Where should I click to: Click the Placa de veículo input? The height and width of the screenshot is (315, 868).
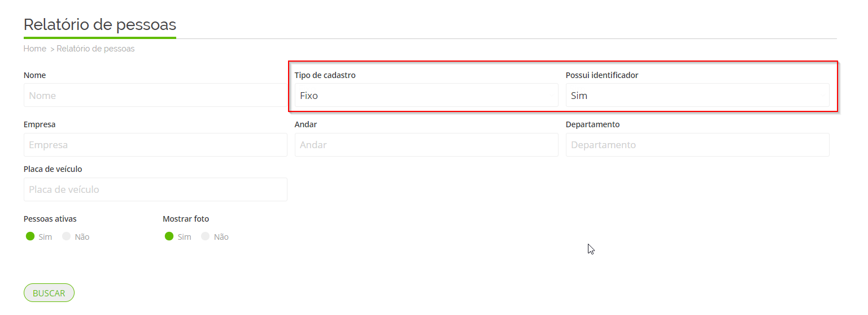click(155, 189)
